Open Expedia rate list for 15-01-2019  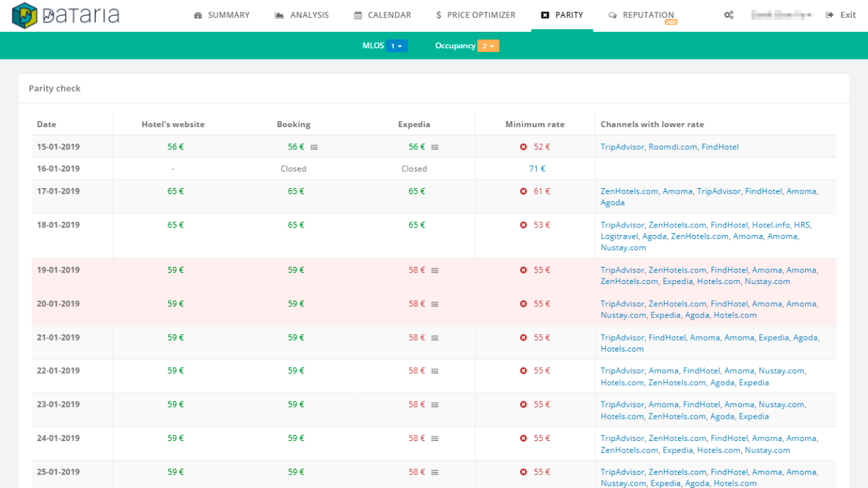point(435,147)
